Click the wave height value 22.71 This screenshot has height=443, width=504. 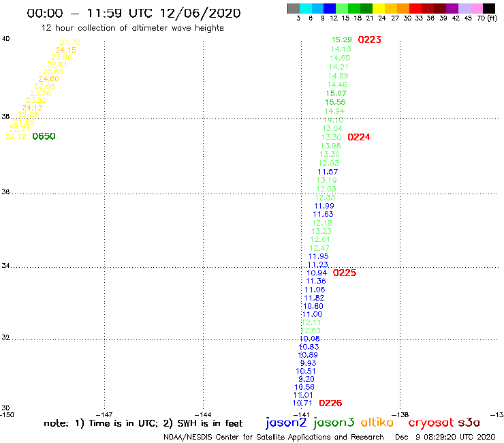coord(20,129)
